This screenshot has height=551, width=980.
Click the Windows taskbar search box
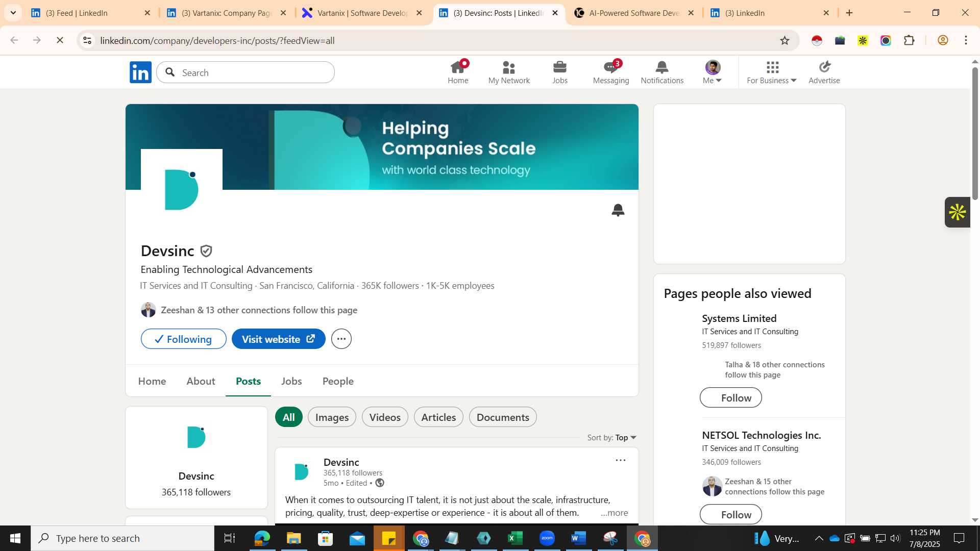pyautogui.click(x=122, y=538)
